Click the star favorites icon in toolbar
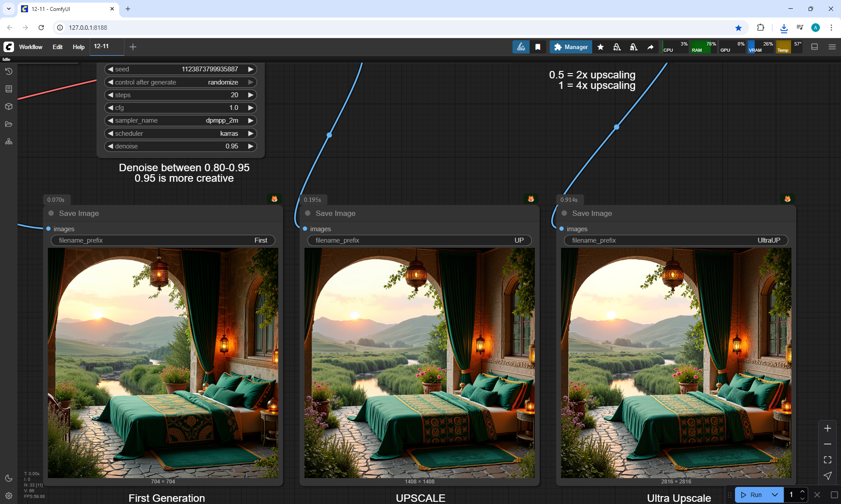 (601, 47)
